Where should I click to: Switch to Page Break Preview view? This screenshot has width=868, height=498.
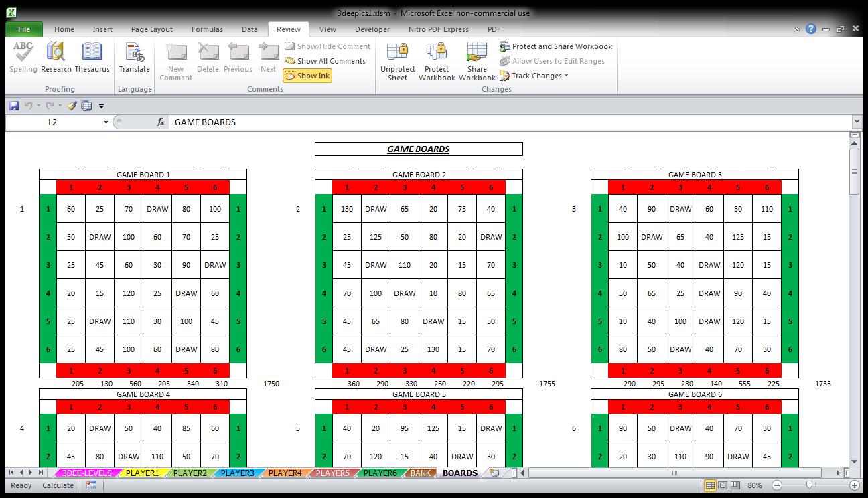pyautogui.click(x=735, y=485)
